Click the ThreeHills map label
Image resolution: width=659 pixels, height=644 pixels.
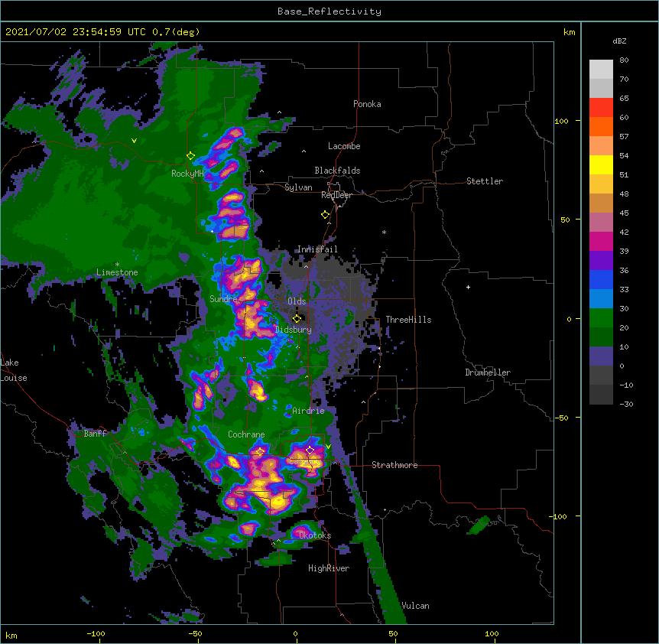tap(408, 320)
